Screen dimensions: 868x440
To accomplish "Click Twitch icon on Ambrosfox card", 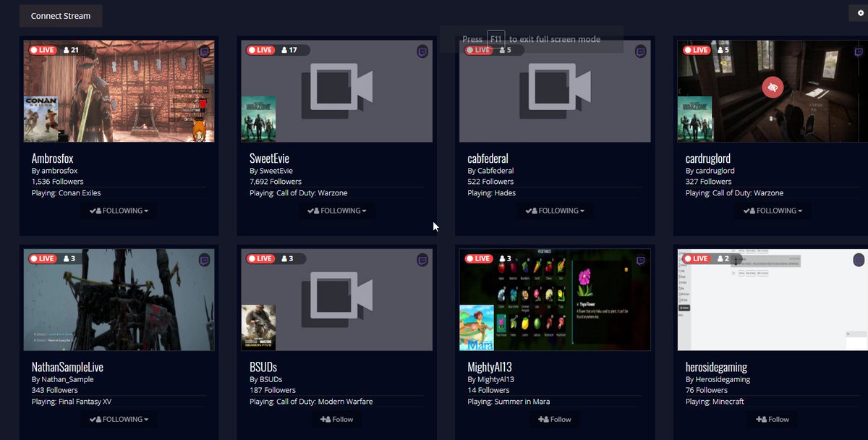I will (205, 51).
